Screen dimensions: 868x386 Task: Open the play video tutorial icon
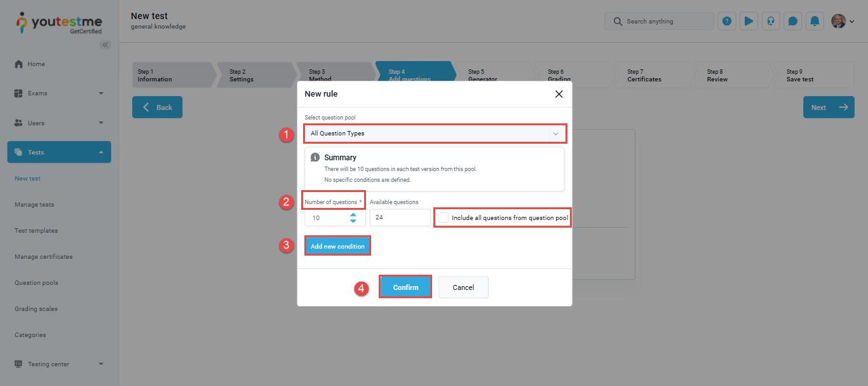(x=749, y=21)
